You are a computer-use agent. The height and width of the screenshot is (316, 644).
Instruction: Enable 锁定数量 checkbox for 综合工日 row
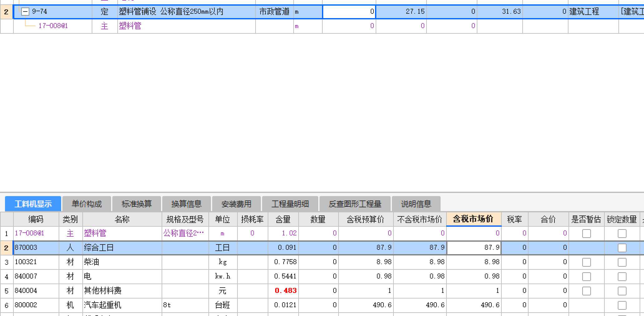pyautogui.click(x=622, y=248)
